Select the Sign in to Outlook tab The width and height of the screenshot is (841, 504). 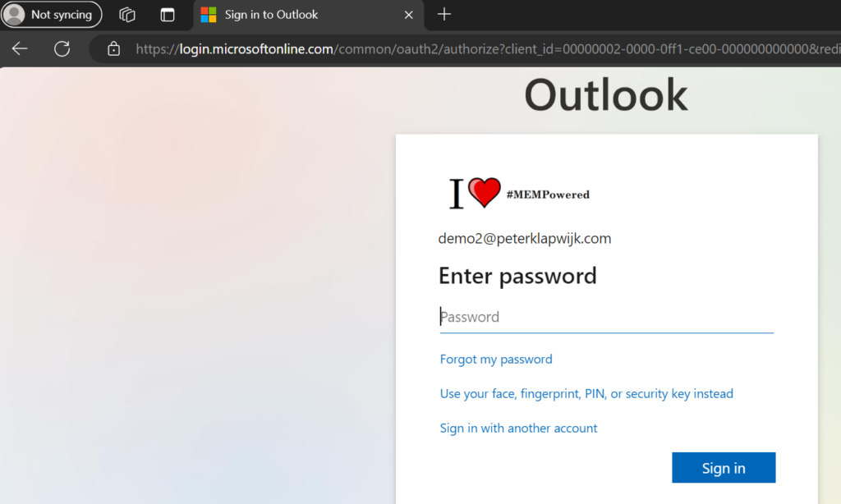point(309,15)
